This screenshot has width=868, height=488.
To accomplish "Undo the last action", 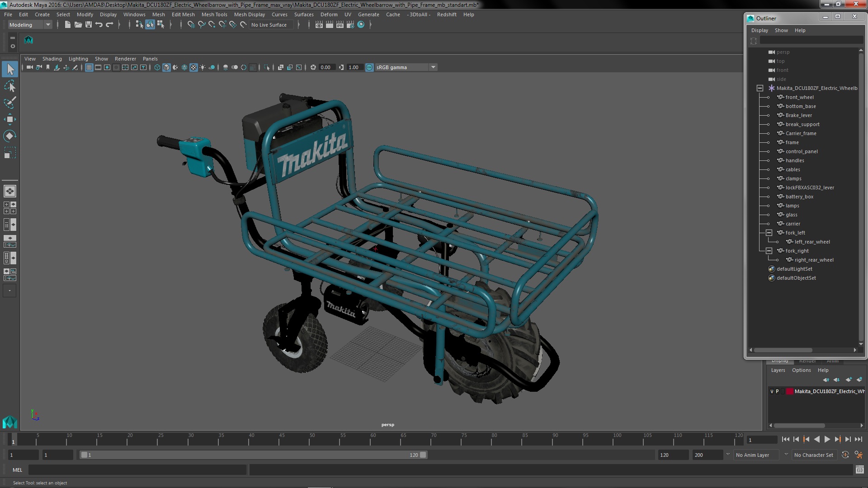I will (x=99, y=25).
